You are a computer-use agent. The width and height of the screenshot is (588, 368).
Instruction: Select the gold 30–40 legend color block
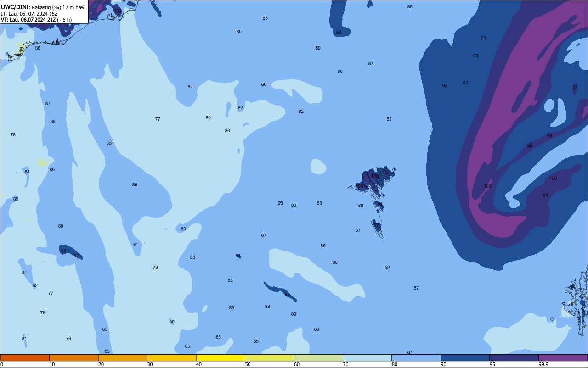point(171,357)
